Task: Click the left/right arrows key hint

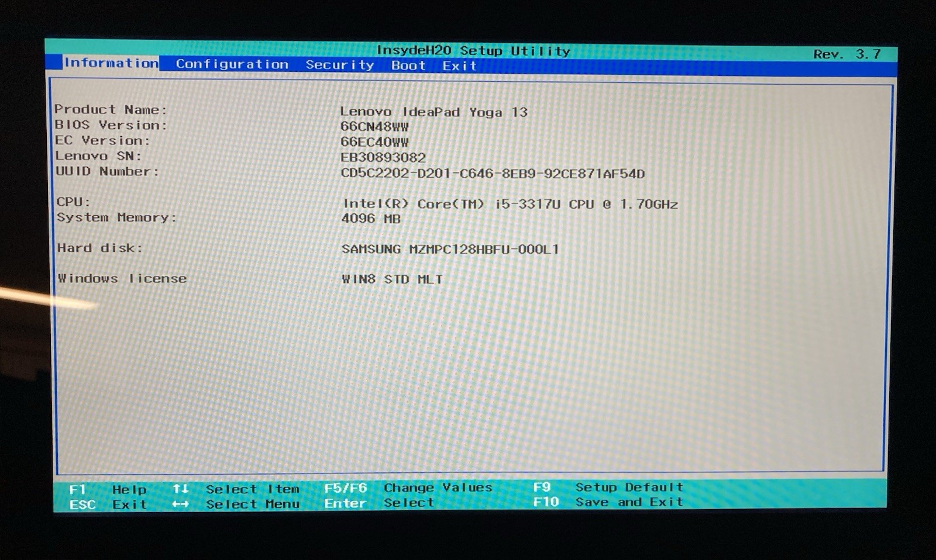Action: [181, 504]
